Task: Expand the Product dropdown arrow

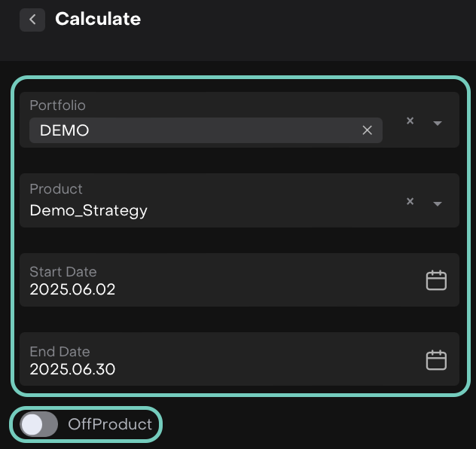Action: tap(438, 203)
